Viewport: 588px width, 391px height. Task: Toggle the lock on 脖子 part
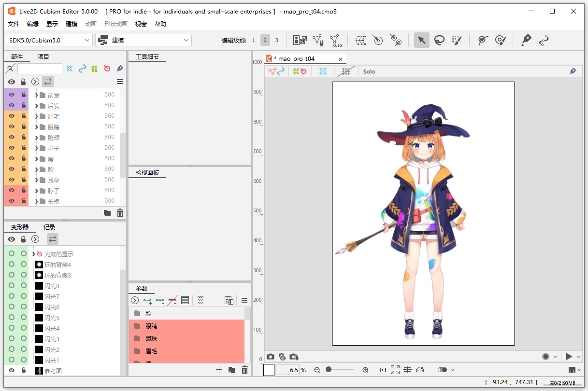(x=23, y=191)
